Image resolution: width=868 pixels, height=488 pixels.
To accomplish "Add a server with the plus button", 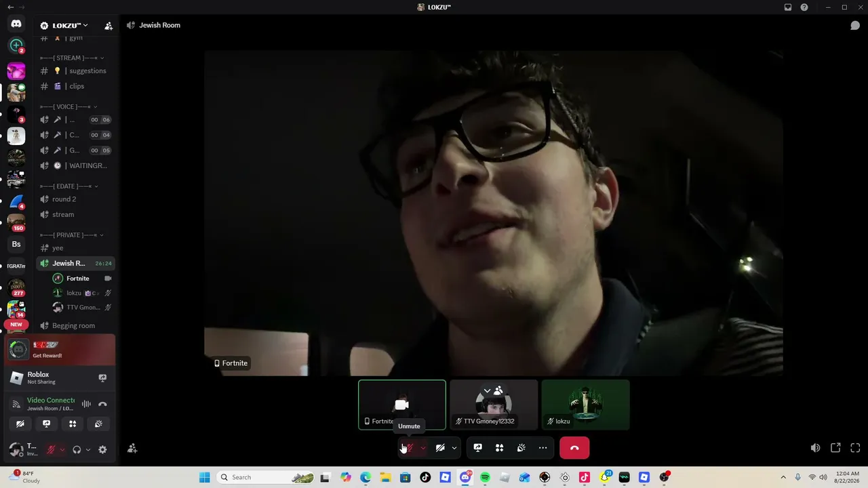I will [16, 45].
